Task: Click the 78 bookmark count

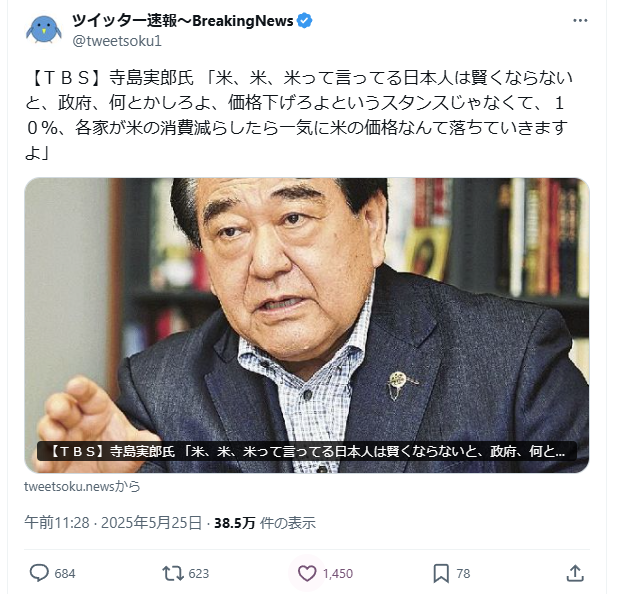Action: click(x=463, y=573)
